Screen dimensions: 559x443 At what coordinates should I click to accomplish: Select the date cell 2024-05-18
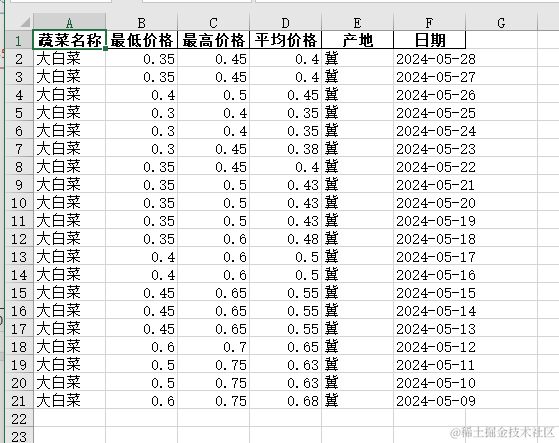430,238
